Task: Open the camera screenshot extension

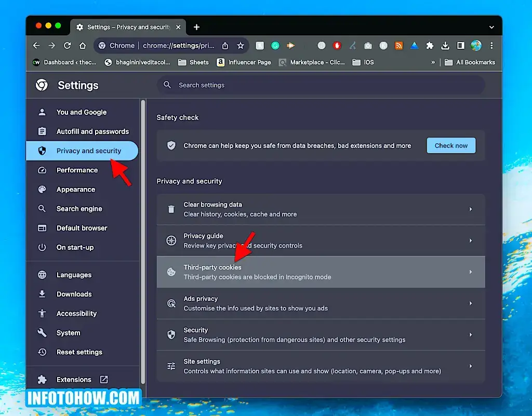Action: (x=368, y=45)
